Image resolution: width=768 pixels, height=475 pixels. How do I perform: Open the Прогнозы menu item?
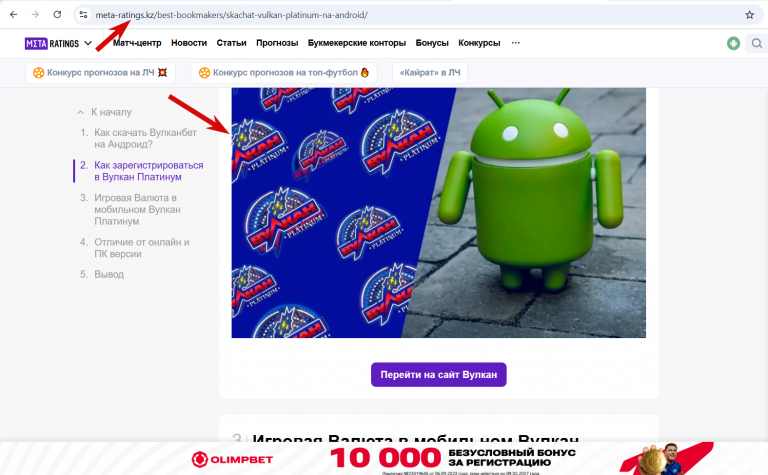[277, 43]
